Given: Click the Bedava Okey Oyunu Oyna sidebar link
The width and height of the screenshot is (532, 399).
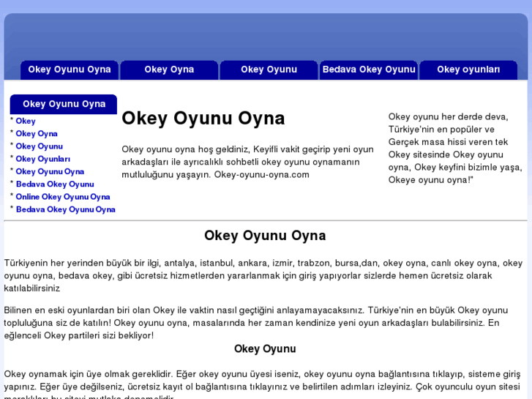Looking at the screenshot, I should (x=65, y=209).
